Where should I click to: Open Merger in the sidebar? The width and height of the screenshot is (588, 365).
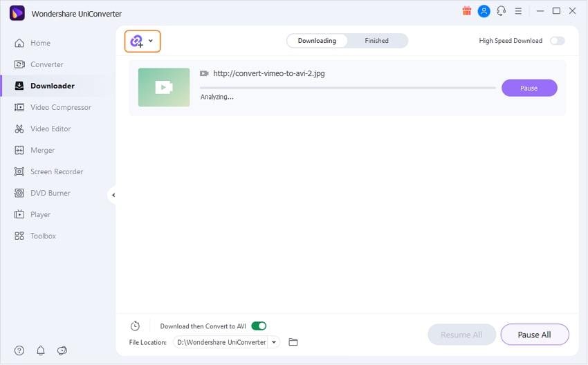point(35,150)
